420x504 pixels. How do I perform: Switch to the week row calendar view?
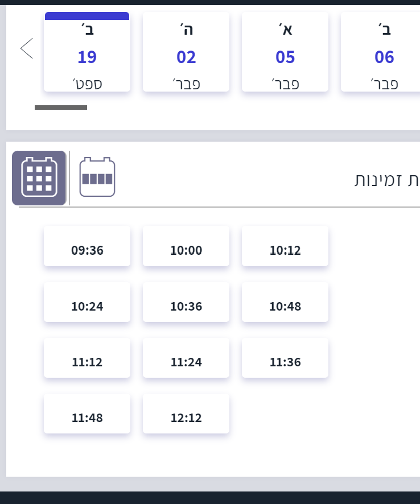point(97,177)
